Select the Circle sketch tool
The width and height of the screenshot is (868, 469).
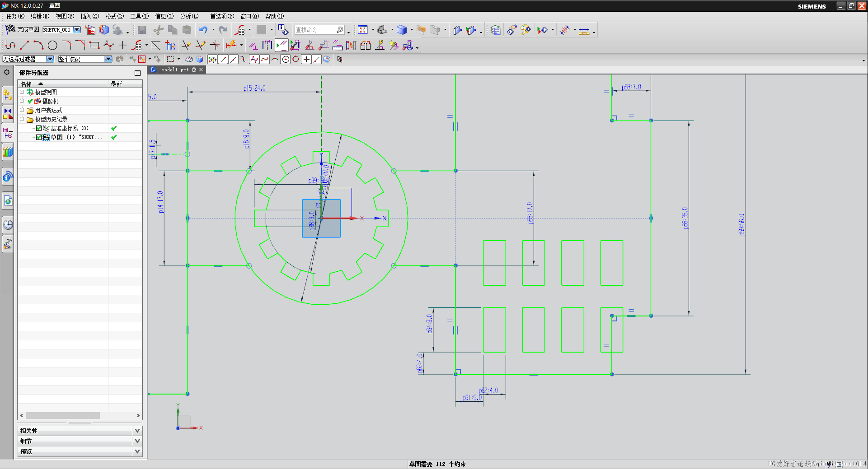[52, 45]
